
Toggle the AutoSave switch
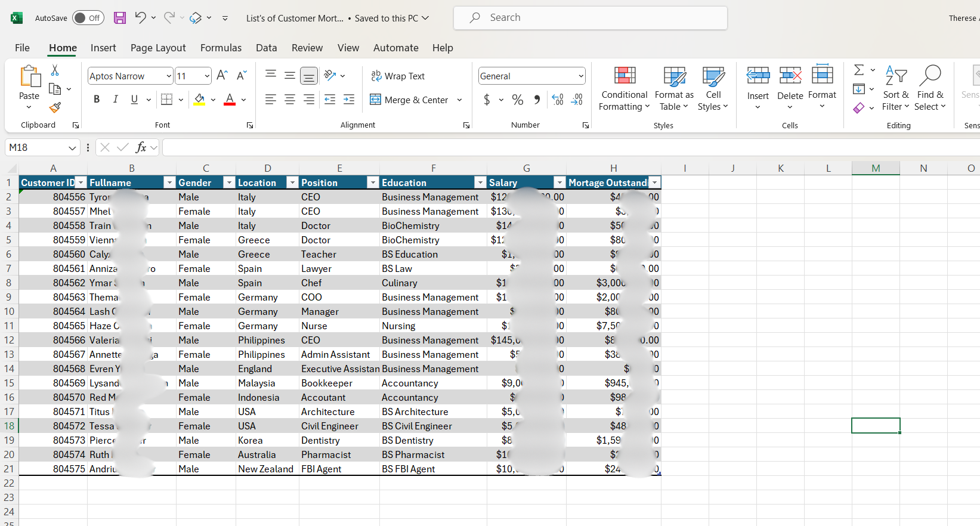pyautogui.click(x=88, y=18)
